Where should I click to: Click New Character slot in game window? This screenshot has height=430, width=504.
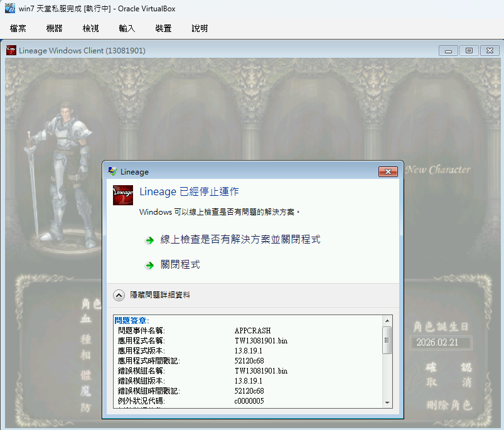[x=438, y=169]
